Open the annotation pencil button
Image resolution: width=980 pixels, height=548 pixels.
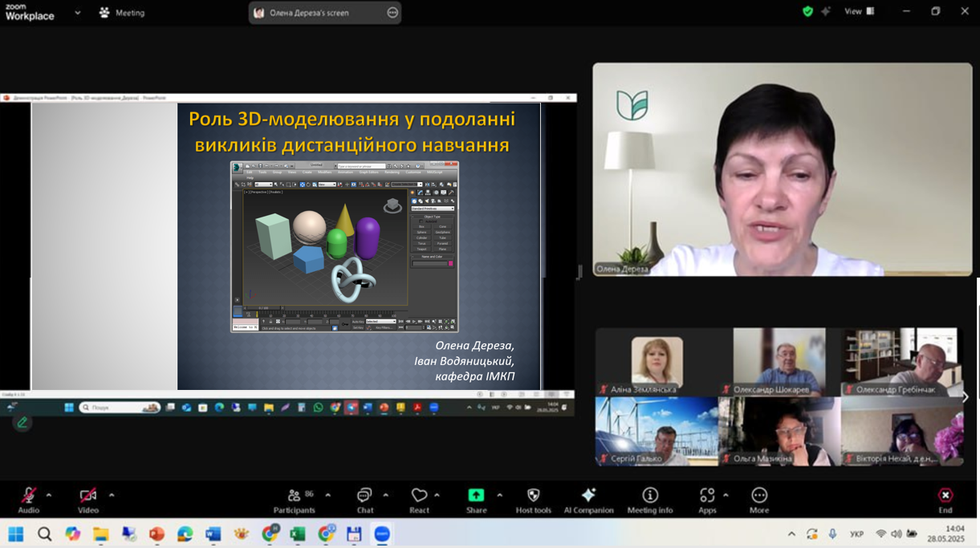point(22,422)
